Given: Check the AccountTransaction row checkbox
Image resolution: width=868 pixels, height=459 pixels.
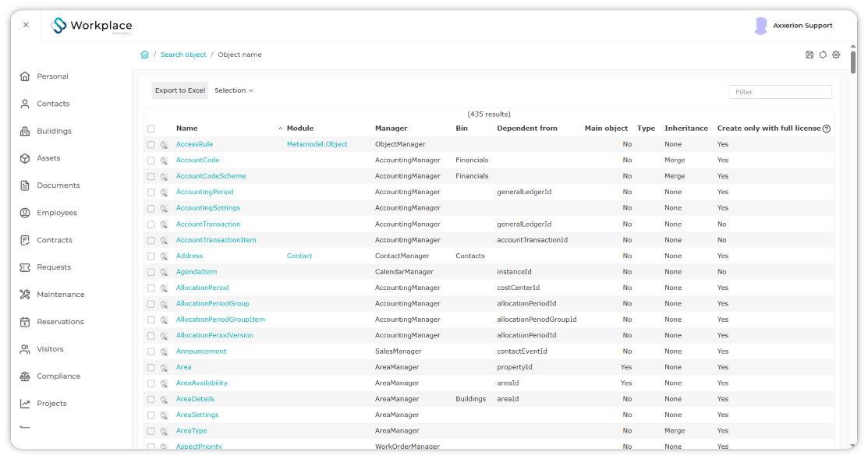Looking at the screenshot, I should pyautogui.click(x=151, y=224).
